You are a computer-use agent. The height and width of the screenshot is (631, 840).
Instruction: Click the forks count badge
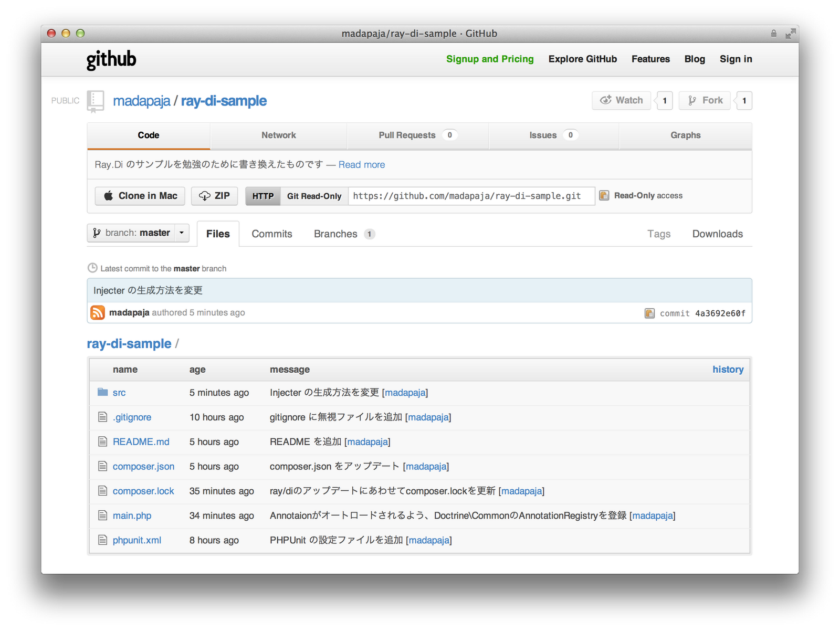(x=744, y=100)
